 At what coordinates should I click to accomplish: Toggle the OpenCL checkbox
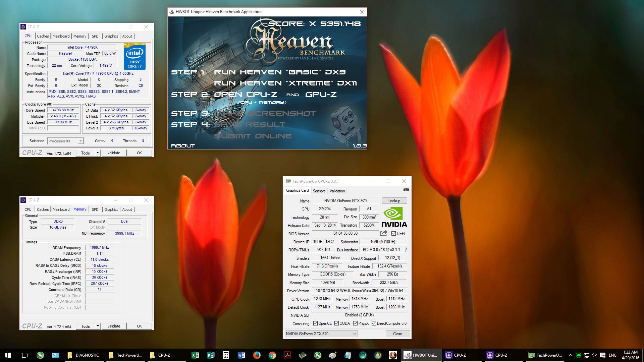coord(315,323)
